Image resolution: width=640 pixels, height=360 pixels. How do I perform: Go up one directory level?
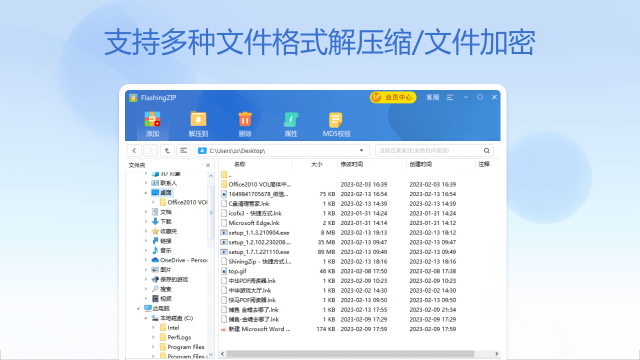coord(167,151)
